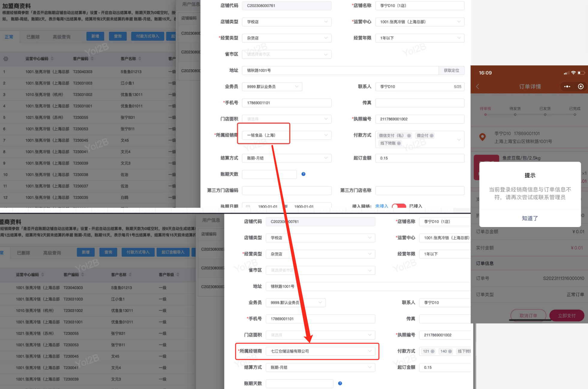Remove the 微企付 payment tag
Screen dimensions: 588x389
pyautogui.click(x=431, y=136)
